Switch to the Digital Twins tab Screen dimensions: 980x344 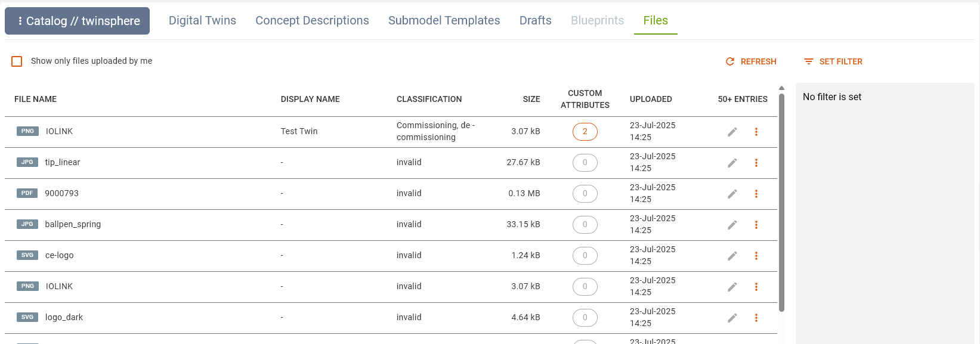point(202,20)
